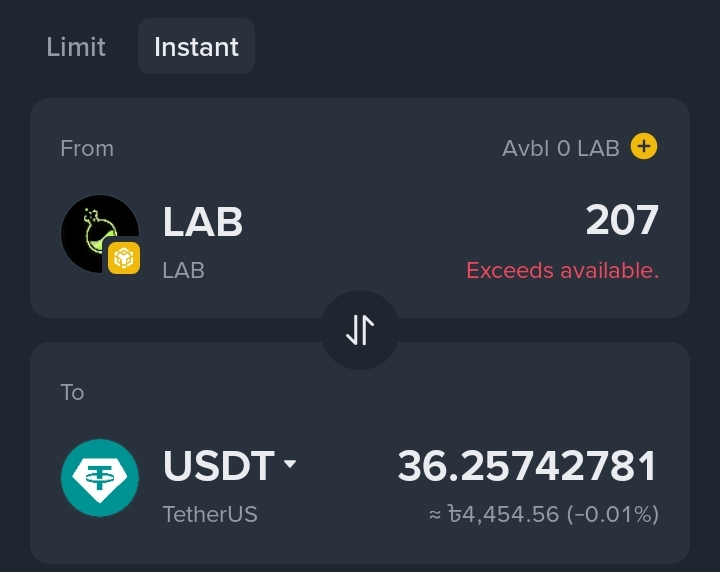Click the Exceeds available warning text
This screenshot has width=720, height=572.
(x=562, y=270)
